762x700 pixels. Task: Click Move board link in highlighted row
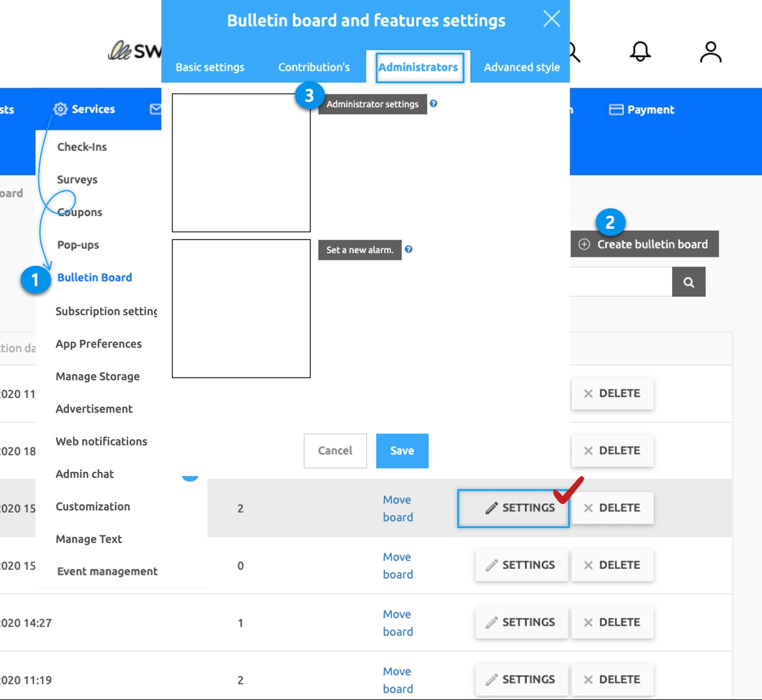coord(398,508)
